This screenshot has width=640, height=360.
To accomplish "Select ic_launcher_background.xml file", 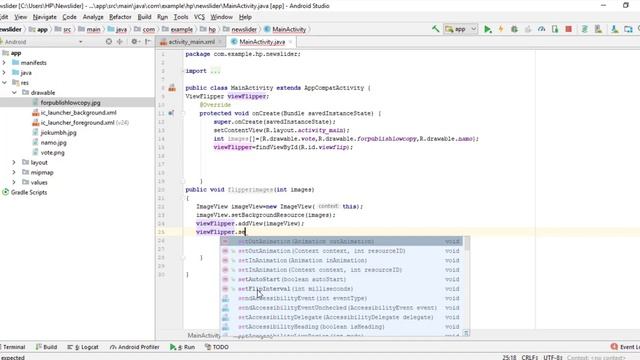I will [78, 113].
